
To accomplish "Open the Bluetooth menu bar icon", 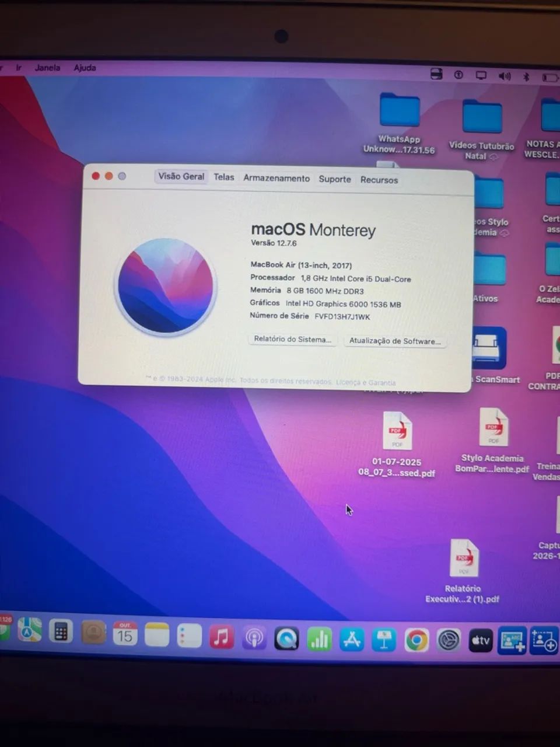I will [x=526, y=76].
